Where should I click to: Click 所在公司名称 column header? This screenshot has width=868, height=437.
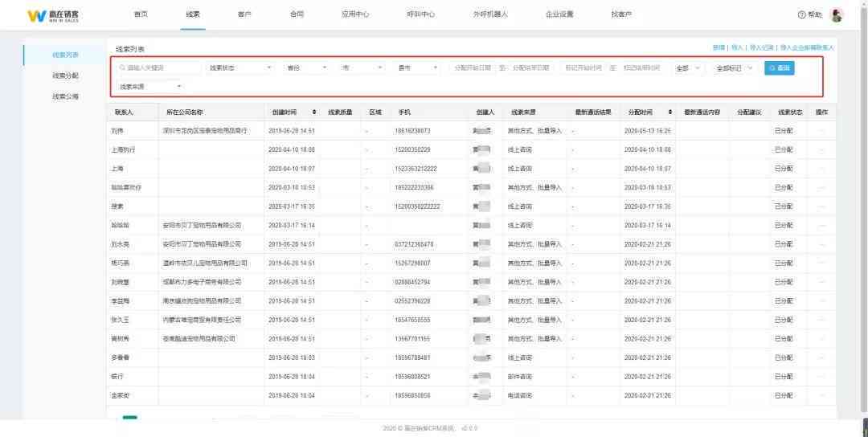(185, 112)
